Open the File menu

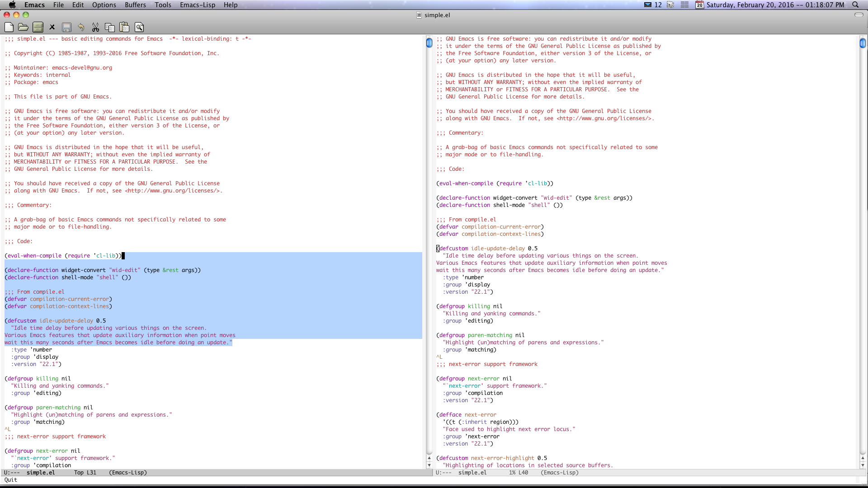[x=58, y=5]
